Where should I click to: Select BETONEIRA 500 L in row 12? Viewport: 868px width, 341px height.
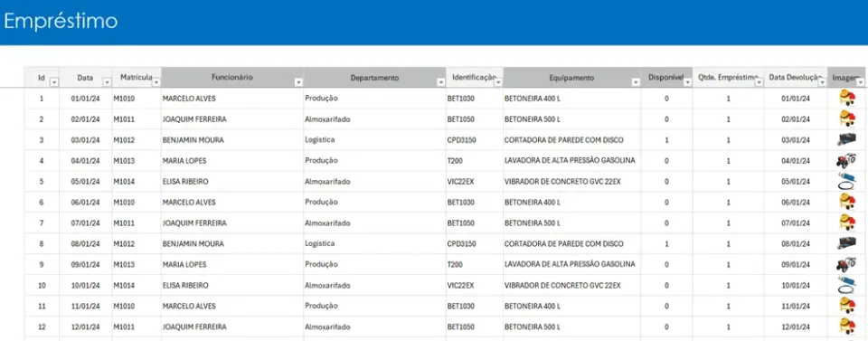click(x=571, y=327)
